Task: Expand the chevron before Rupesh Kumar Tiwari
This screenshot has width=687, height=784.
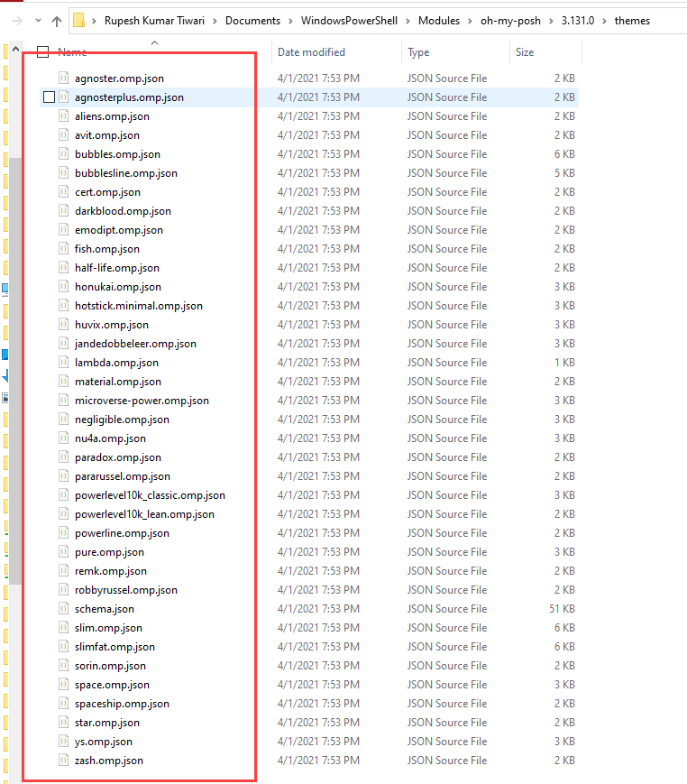Action: [94, 21]
